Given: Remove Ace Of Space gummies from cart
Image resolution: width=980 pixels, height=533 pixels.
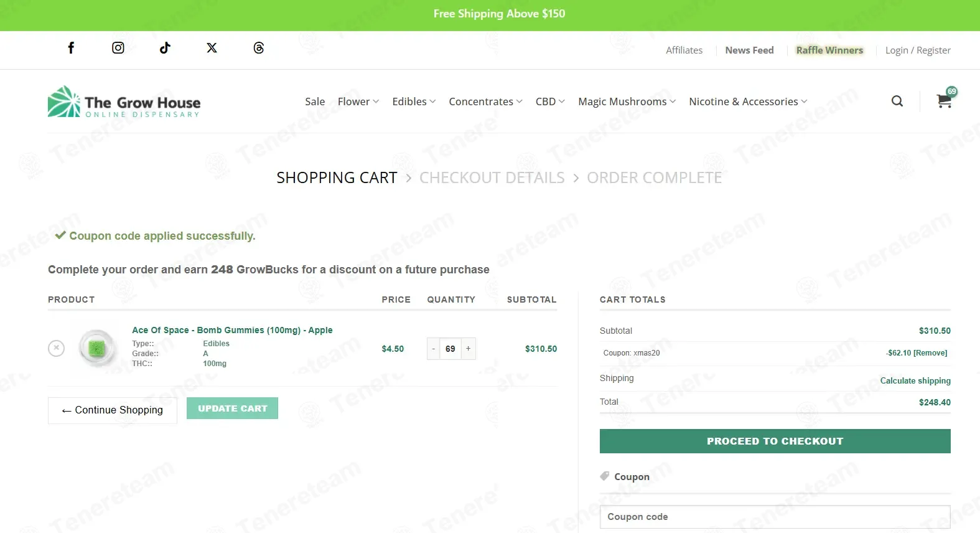Looking at the screenshot, I should click(56, 348).
